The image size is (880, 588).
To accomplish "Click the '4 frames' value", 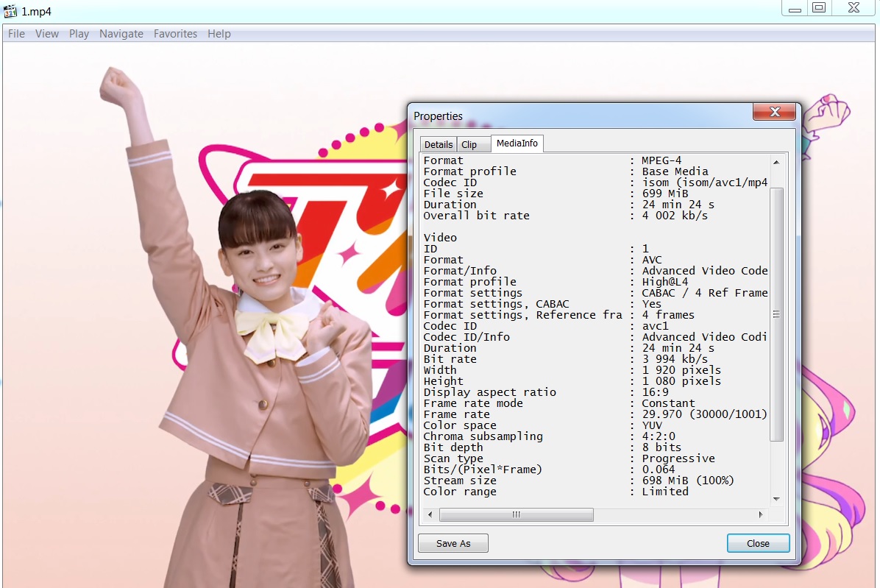I will tap(668, 315).
